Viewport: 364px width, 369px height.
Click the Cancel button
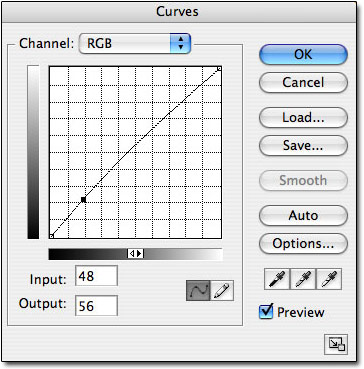pyautogui.click(x=303, y=82)
